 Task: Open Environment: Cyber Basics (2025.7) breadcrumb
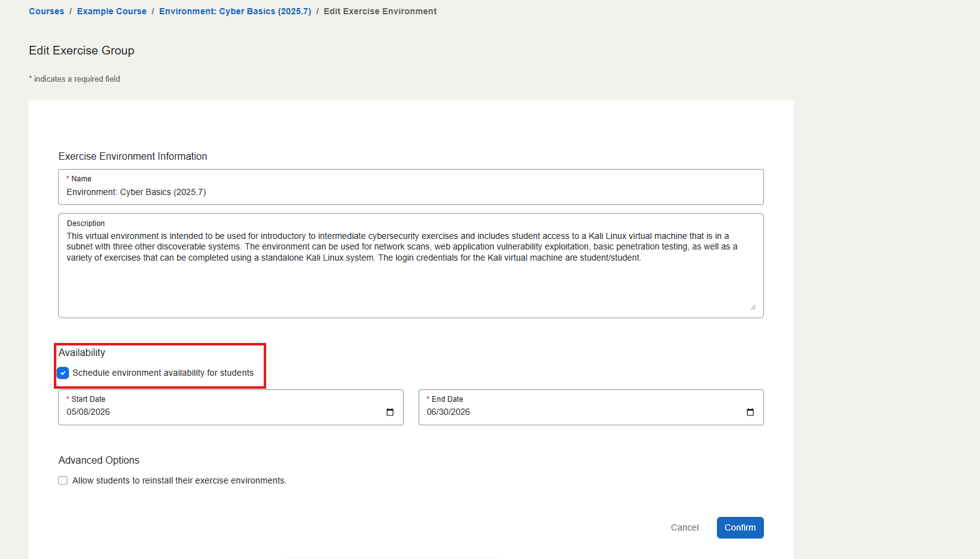235,11
